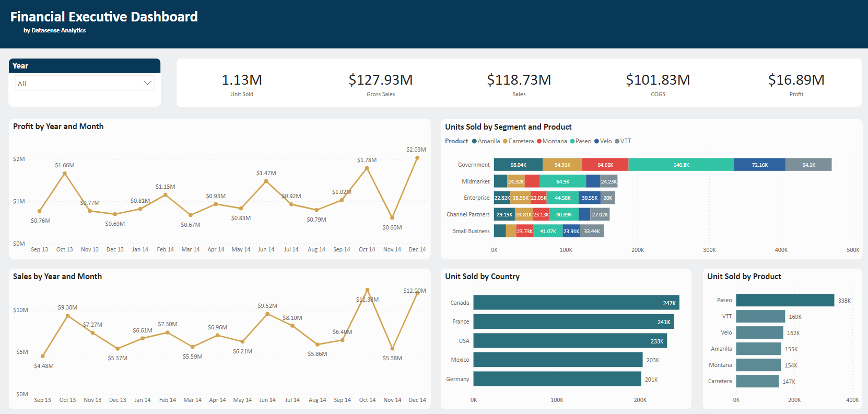Select the VTT legend marker
Viewport: 868px width, 414px height.
point(617,141)
